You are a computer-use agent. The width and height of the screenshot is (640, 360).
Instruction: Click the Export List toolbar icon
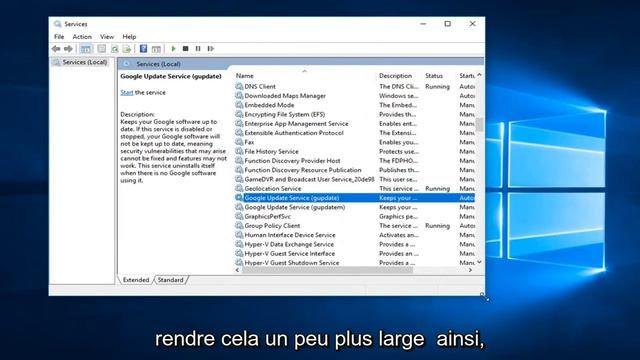(x=127, y=49)
